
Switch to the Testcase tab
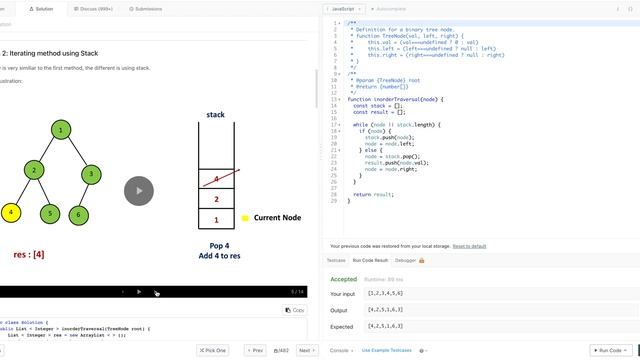[x=336, y=260]
